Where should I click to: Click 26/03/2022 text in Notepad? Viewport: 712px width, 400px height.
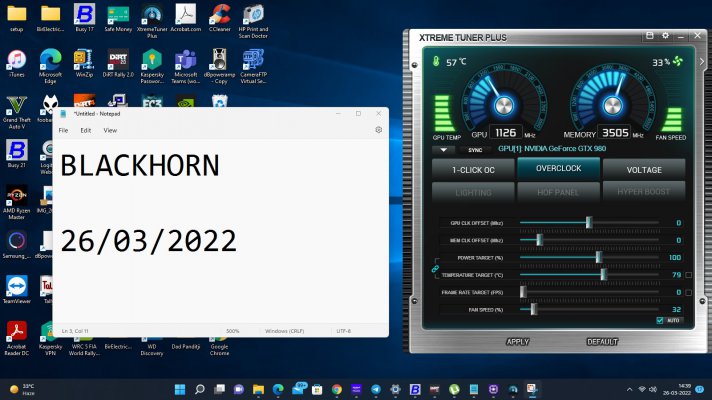[x=148, y=241]
